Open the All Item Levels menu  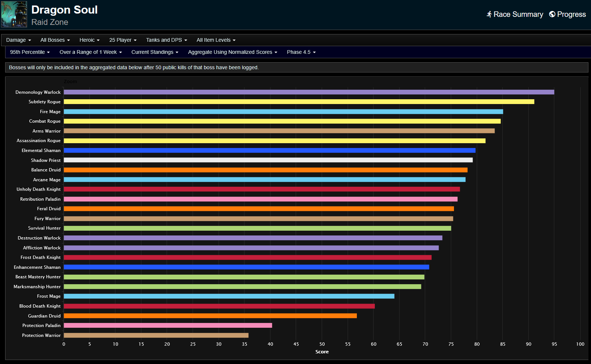(x=216, y=40)
